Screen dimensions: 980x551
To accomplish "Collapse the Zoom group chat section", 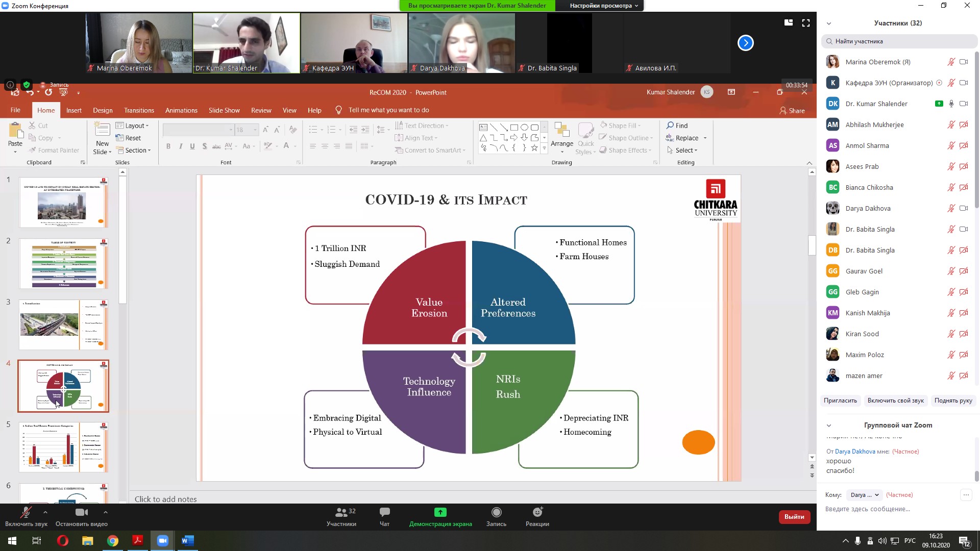I will [x=829, y=425].
